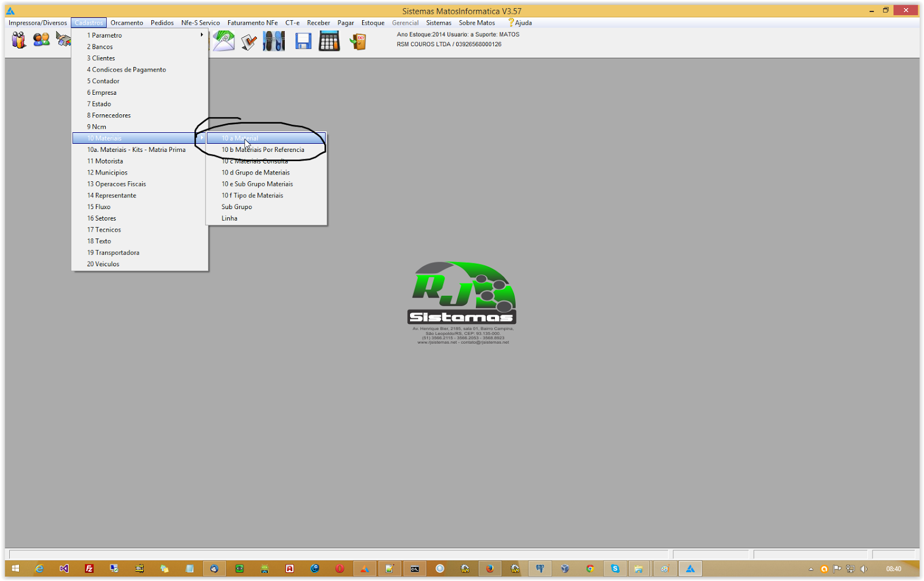Screen dimensions: 924x581
Task: Click the checkmark toolbar icon
Action: [249, 41]
